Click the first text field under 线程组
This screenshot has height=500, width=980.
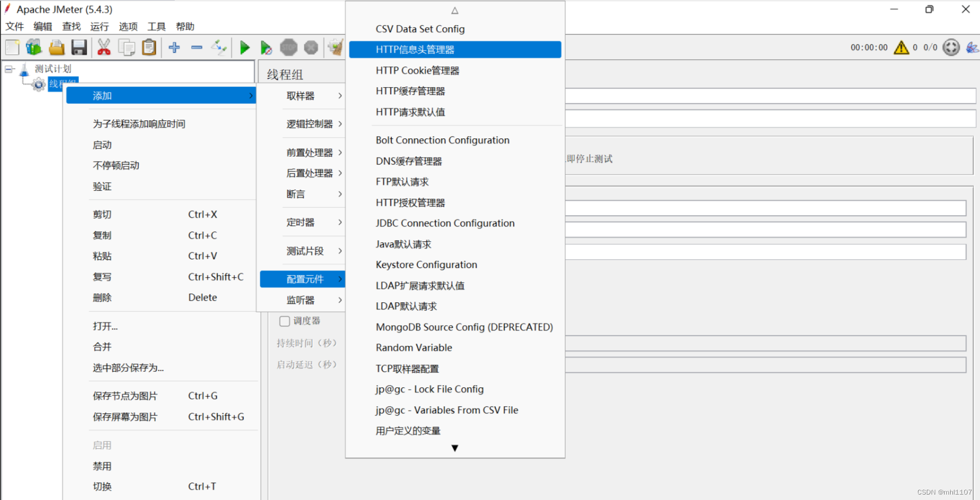(x=770, y=96)
